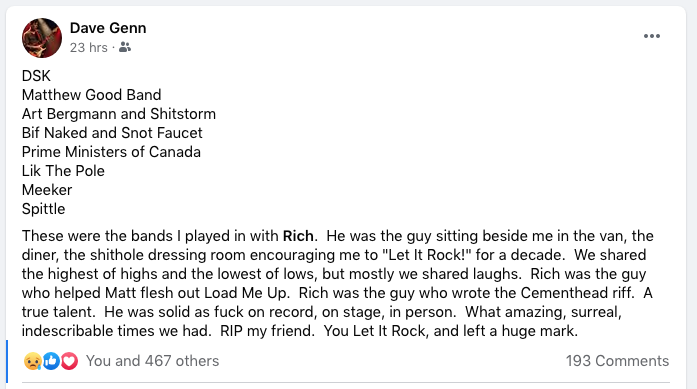The height and width of the screenshot is (389, 697).
Task: Click the 23 hrs post timestamp
Action: [x=88, y=47]
